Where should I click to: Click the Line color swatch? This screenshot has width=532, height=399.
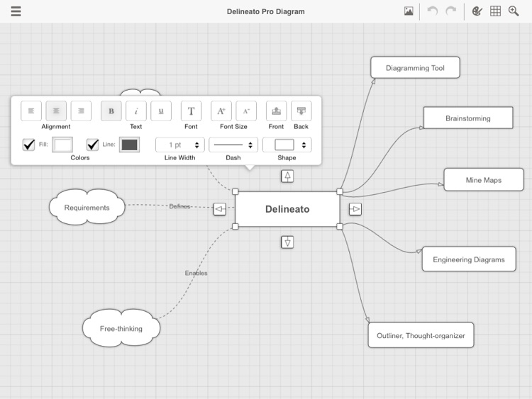(x=129, y=145)
